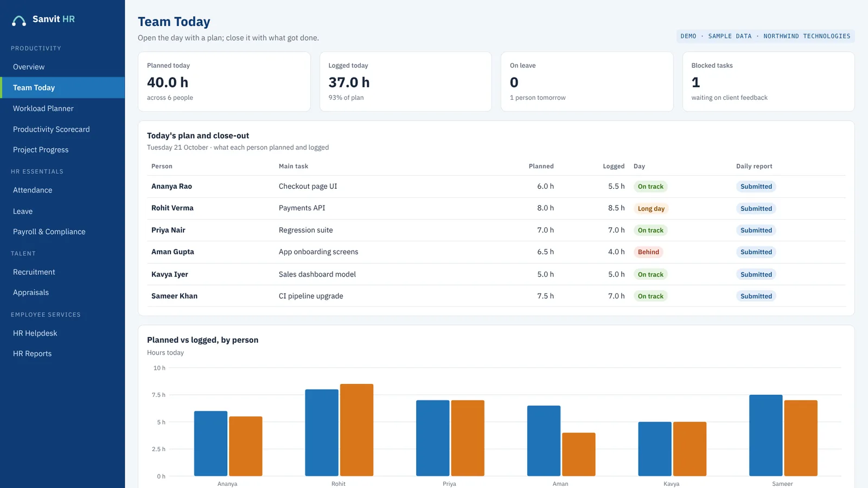The image size is (868, 488).
Task: Select Team Today in sidebar
Action: click(x=62, y=87)
